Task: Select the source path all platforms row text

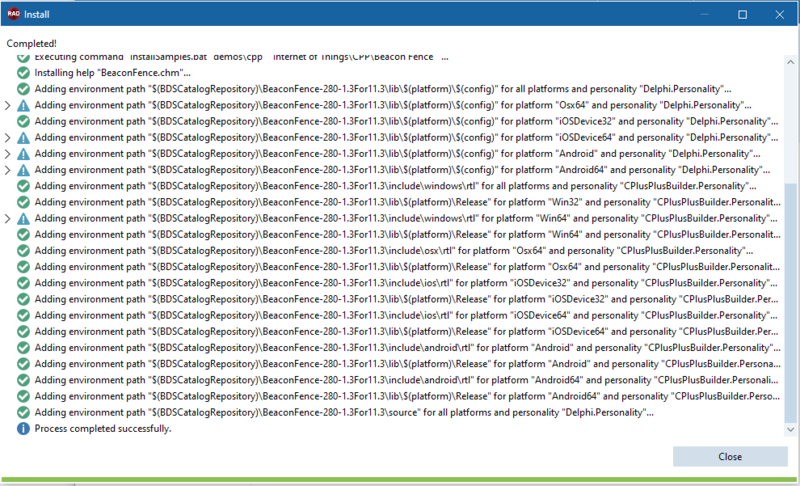Action: [344, 413]
